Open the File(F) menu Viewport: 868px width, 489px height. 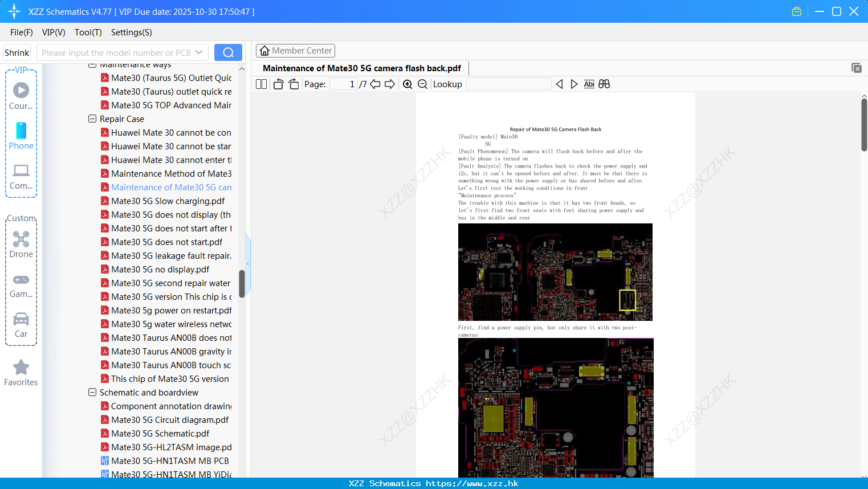click(x=22, y=32)
